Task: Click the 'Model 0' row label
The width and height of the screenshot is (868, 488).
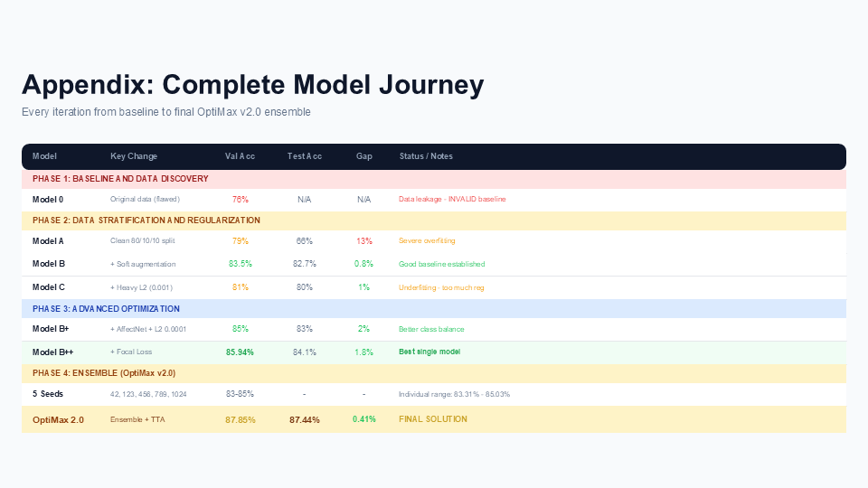Action: tap(48, 200)
